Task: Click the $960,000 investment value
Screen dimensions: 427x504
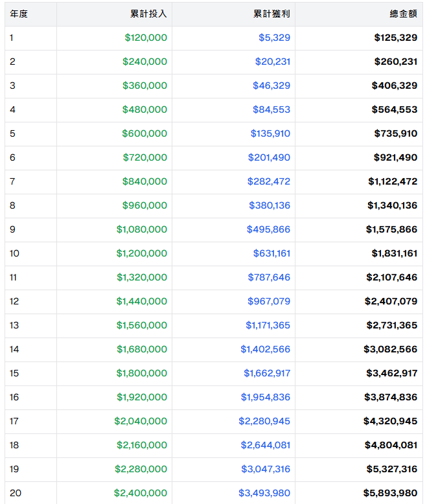Action: [x=144, y=205]
